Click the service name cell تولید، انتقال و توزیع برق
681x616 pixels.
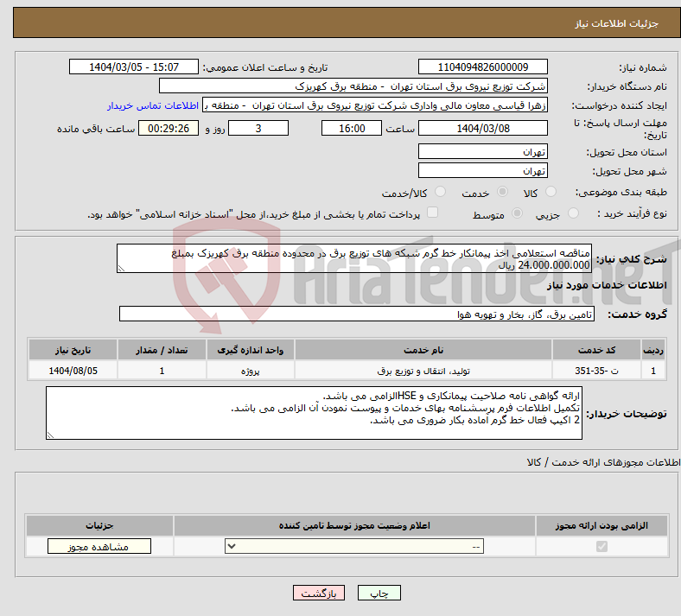[423, 371]
